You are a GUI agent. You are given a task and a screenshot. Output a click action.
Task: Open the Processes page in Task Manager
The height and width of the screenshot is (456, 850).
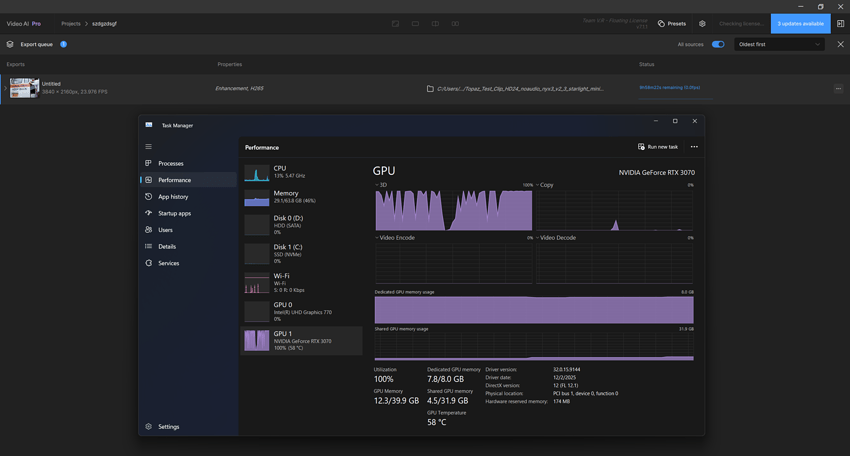[x=170, y=163]
